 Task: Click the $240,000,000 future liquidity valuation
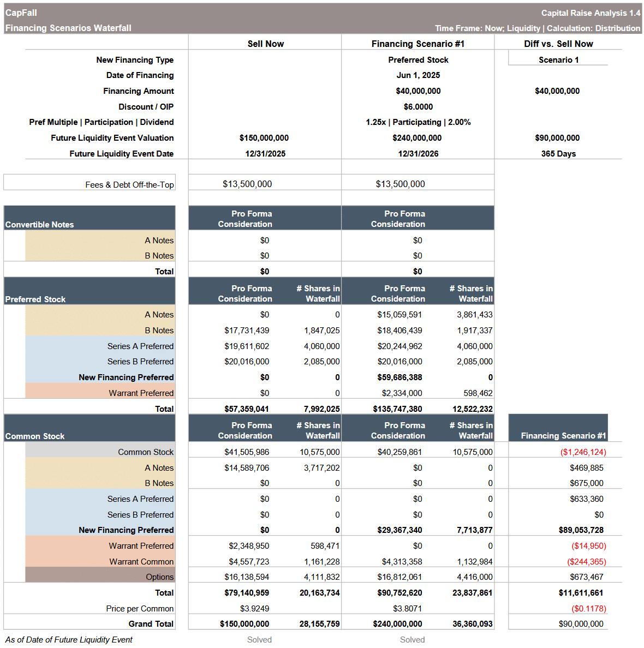tap(417, 138)
